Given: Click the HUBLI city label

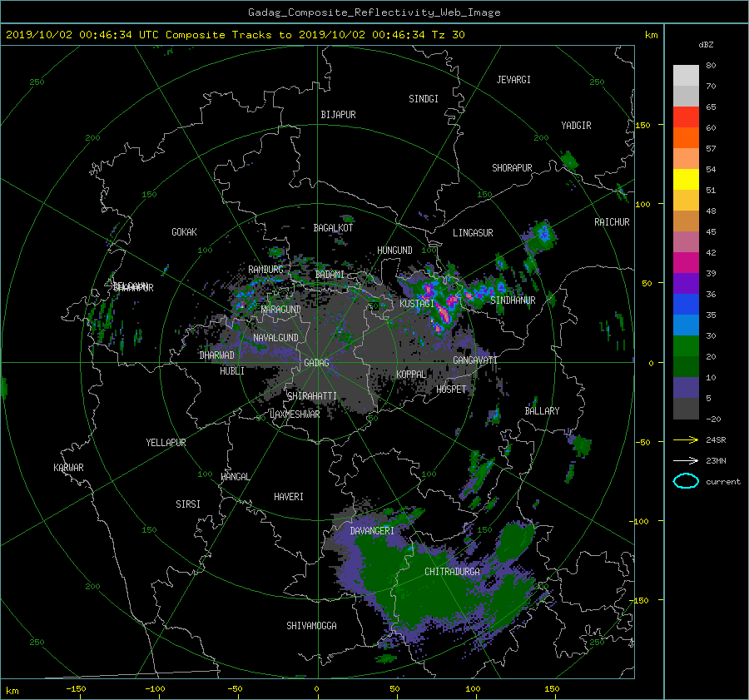Looking at the screenshot, I should tap(232, 371).
